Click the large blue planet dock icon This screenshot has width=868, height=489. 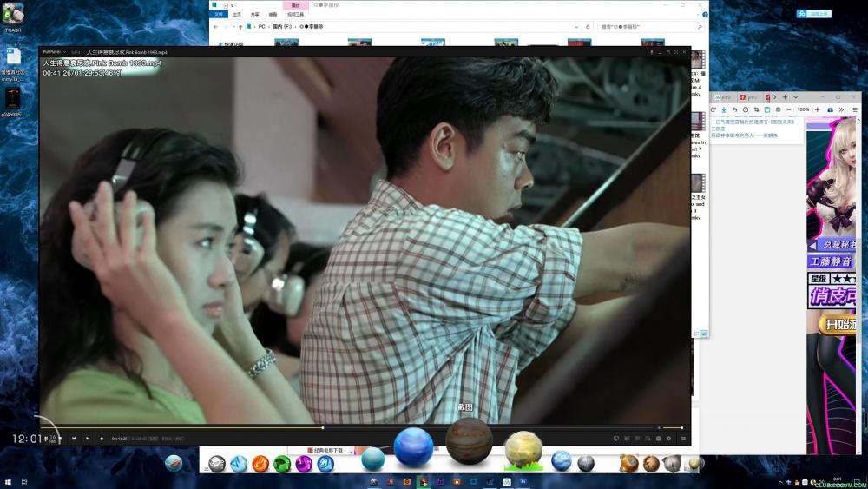click(x=413, y=447)
